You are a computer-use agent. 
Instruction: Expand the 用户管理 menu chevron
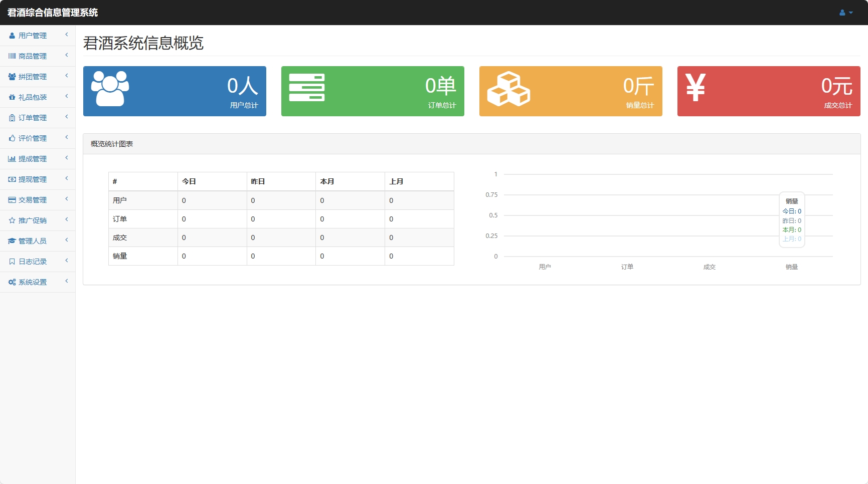(66, 35)
